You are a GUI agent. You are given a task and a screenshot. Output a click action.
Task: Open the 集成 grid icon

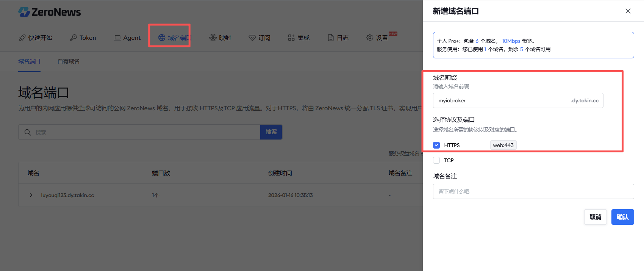(x=291, y=38)
